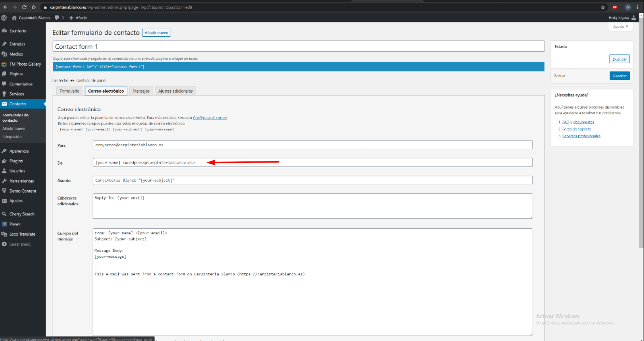Viewport: 644px width, 341px height.
Task: Click the De sender field
Action: [x=313, y=163]
